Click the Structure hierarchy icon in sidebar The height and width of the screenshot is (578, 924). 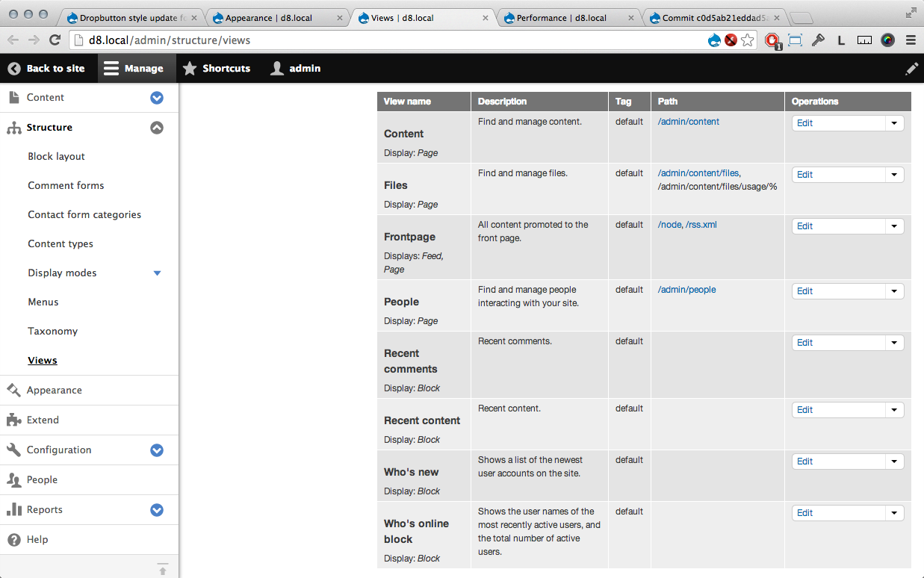click(13, 128)
